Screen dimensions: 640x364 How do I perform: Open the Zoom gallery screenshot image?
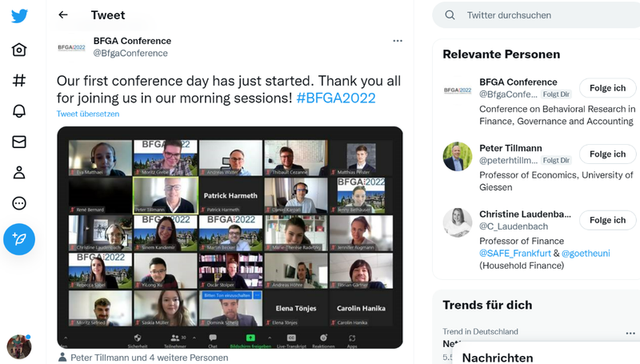coord(230,238)
